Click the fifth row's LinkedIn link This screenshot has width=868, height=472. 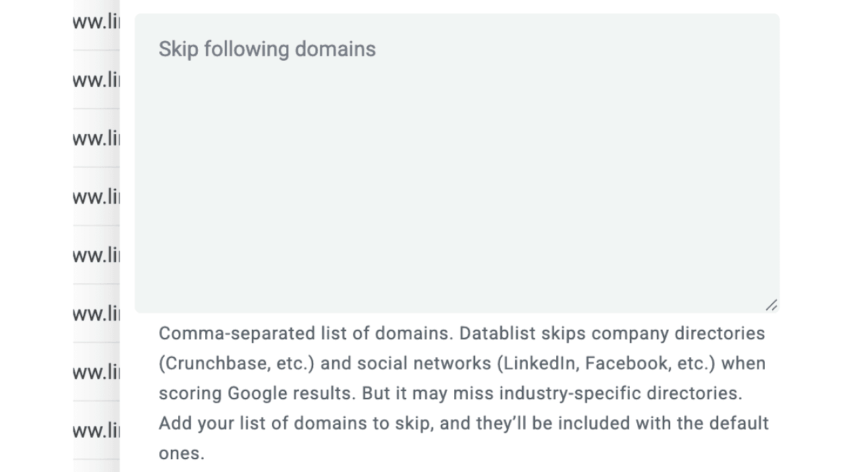94,255
